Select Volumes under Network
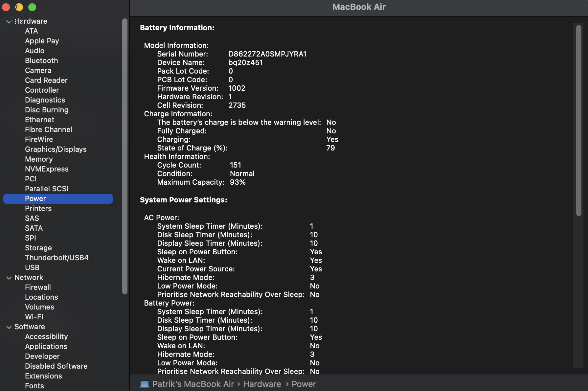Viewport: 588px width, 391px height. [x=39, y=307]
